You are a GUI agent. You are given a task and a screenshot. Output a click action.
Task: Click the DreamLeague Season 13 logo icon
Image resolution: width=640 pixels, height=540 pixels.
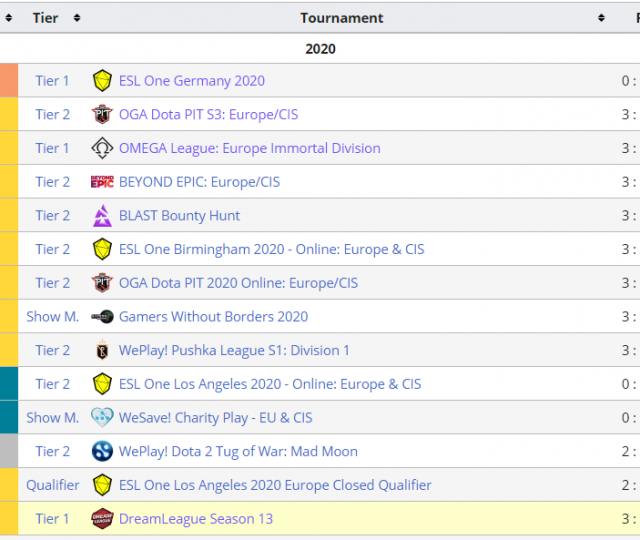(x=102, y=519)
